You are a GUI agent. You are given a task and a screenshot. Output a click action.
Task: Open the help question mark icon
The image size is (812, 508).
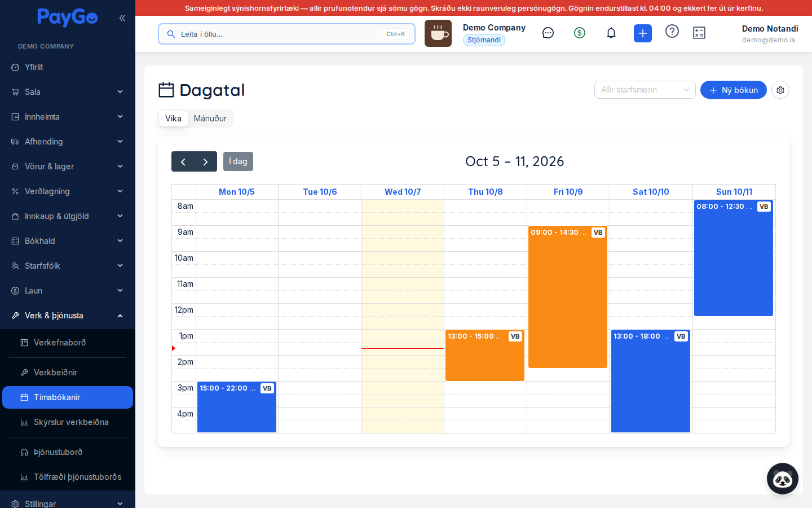point(672,32)
